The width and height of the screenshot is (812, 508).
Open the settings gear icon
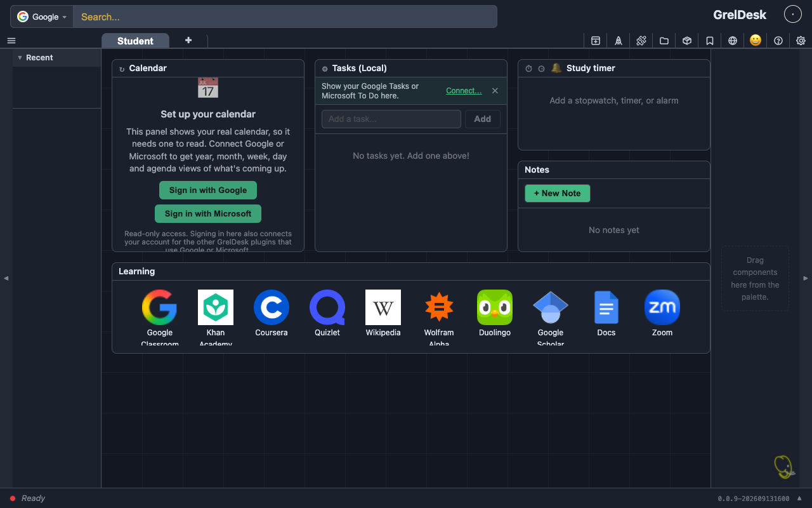[x=801, y=41]
